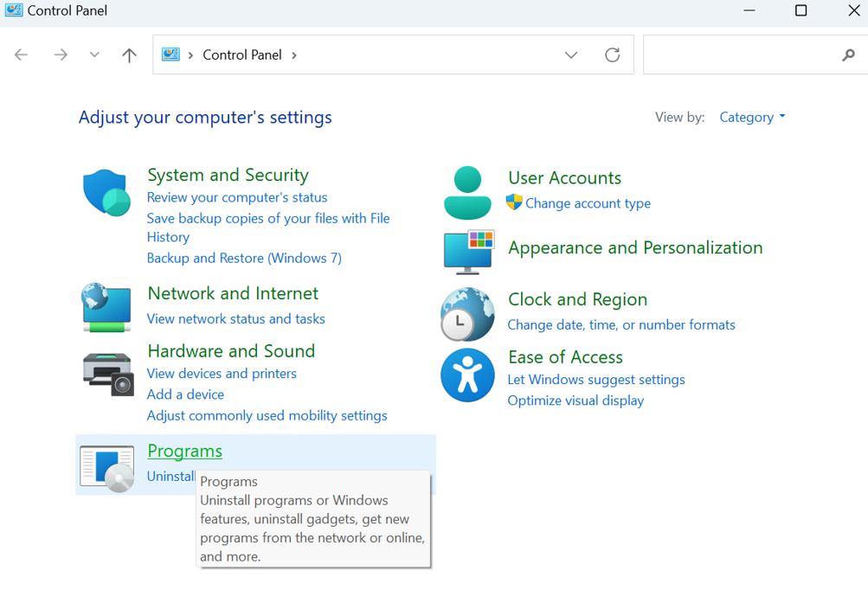Click the Back navigation arrow
This screenshot has height=616, width=868.
tap(21, 55)
